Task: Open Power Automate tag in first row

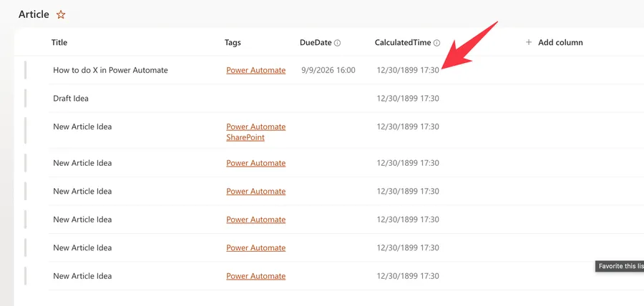Action: click(256, 70)
